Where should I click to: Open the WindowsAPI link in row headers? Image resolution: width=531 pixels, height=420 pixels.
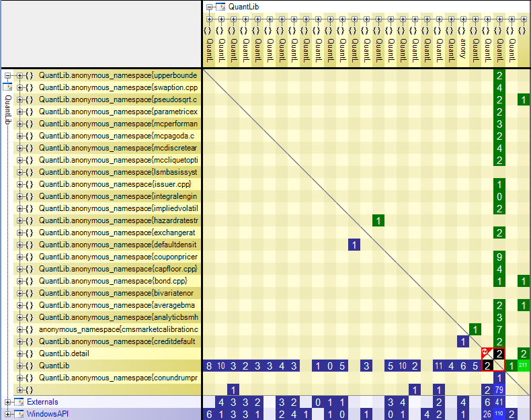[48, 414]
